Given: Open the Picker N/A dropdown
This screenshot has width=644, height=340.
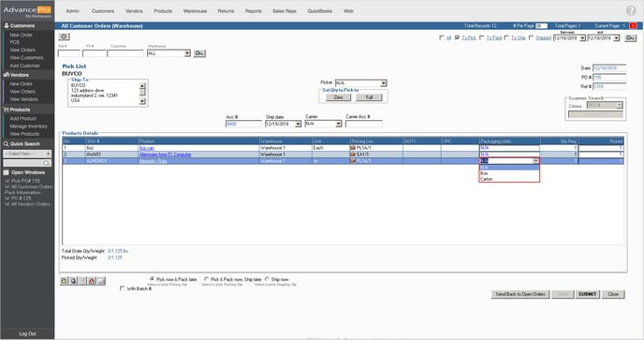Looking at the screenshot, I should click(x=384, y=83).
